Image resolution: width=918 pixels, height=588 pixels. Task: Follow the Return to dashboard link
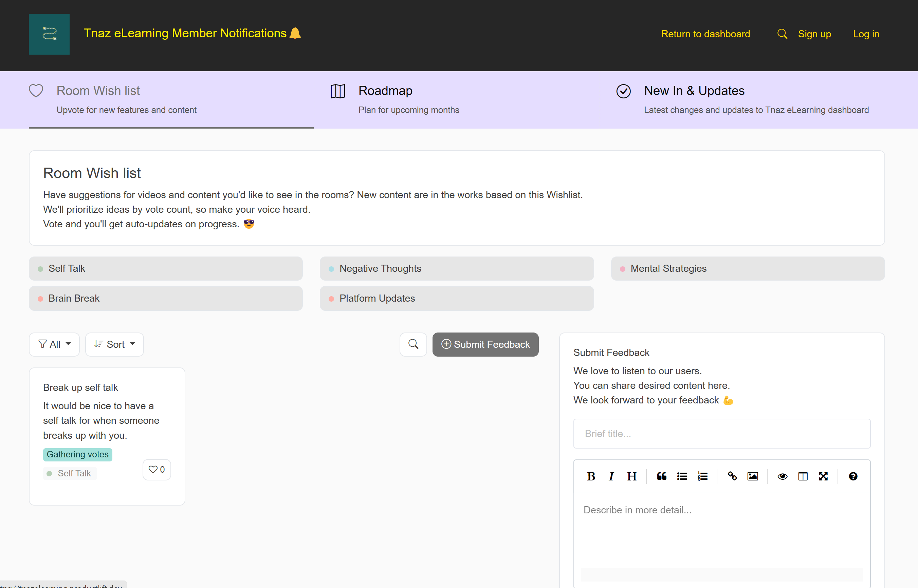click(705, 34)
